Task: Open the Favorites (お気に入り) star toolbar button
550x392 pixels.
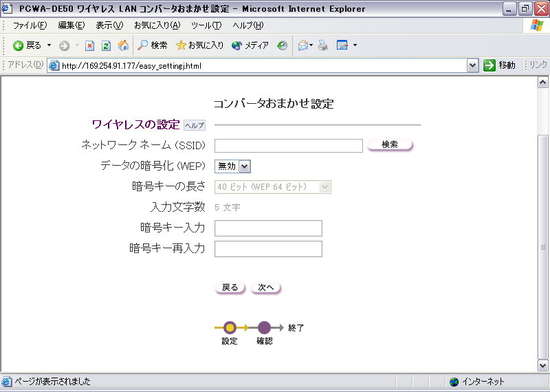Action: point(199,45)
